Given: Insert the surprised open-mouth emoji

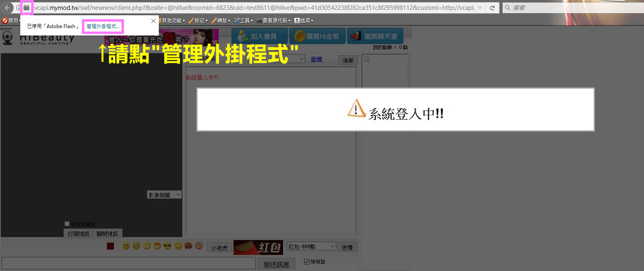Looking at the screenshot, I should pyautogui.click(x=147, y=246).
